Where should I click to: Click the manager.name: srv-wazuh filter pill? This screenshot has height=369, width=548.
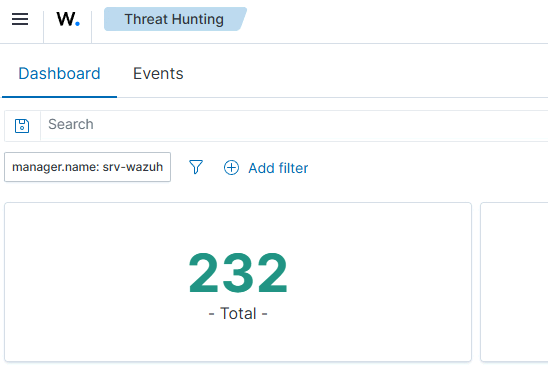point(87,167)
